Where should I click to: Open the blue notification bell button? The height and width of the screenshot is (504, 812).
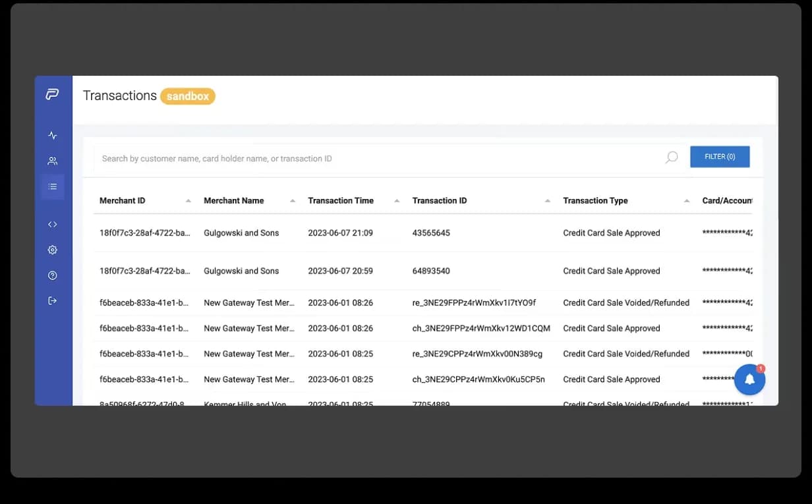[749, 379]
